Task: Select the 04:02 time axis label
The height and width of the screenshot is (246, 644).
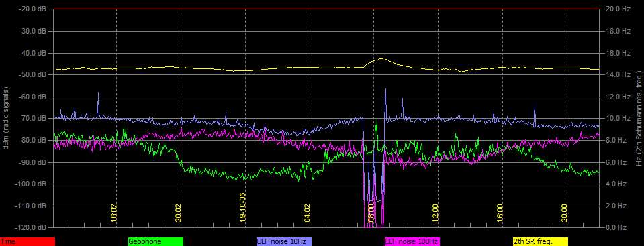Action: [307, 213]
